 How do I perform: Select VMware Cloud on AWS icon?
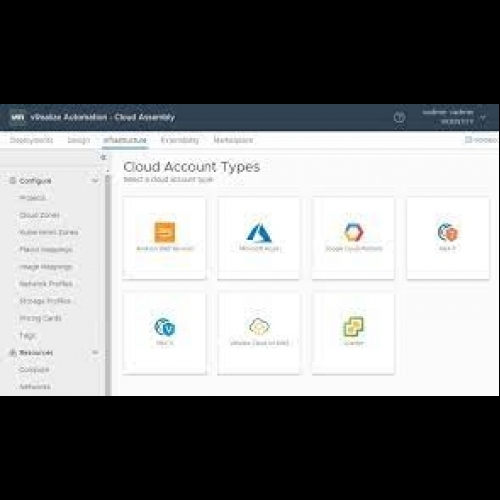coord(259,326)
